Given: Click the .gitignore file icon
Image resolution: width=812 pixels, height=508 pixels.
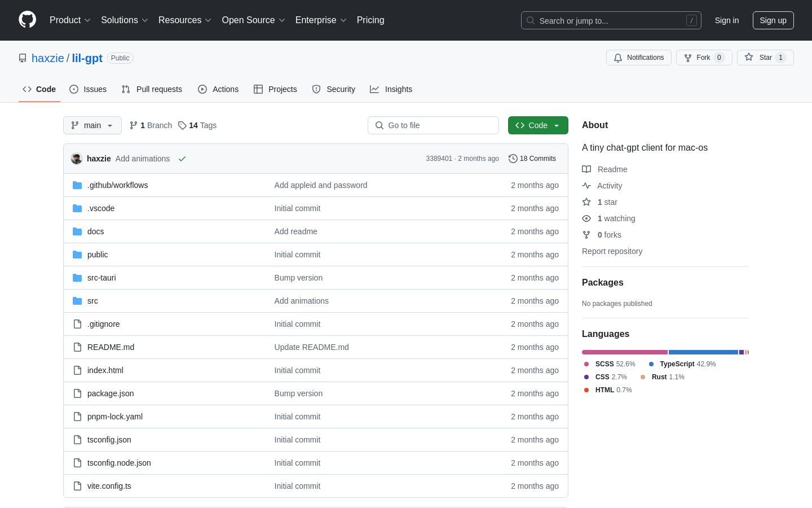Looking at the screenshot, I should 77,324.
